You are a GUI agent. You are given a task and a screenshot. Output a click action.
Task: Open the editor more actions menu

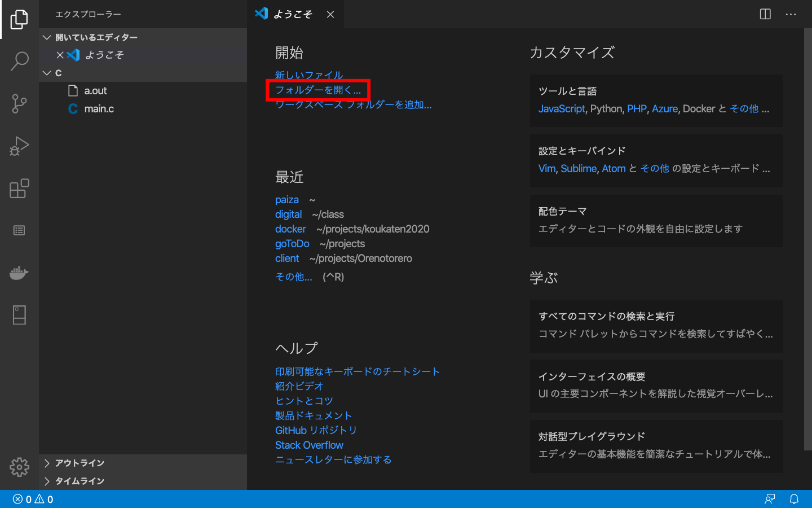click(x=792, y=15)
